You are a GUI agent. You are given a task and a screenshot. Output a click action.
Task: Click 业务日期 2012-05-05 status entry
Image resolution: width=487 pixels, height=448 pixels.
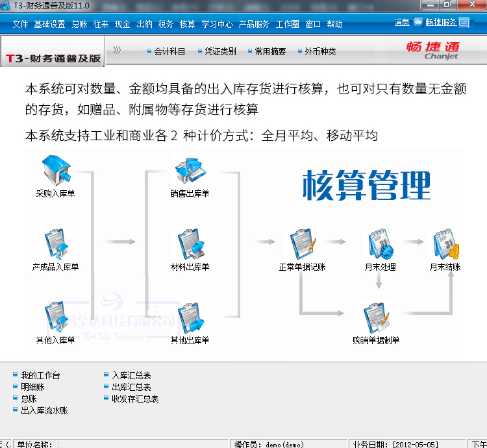(x=408, y=444)
